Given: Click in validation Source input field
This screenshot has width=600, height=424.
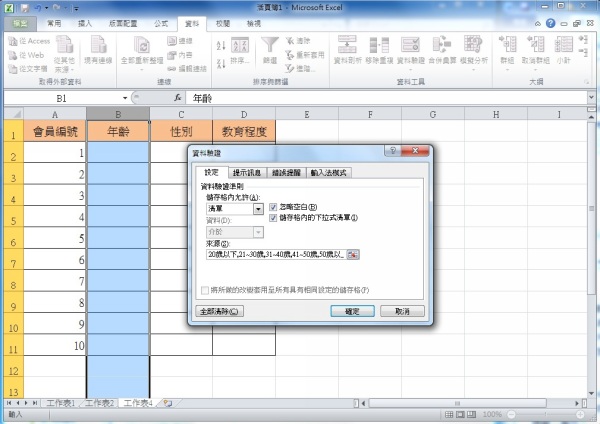Looking at the screenshot, I should point(276,254).
